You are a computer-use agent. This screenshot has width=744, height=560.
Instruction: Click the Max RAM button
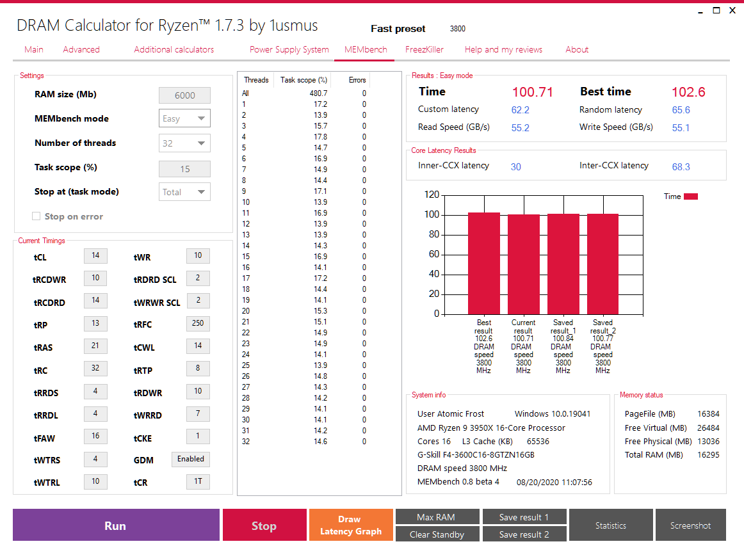coord(437,516)
